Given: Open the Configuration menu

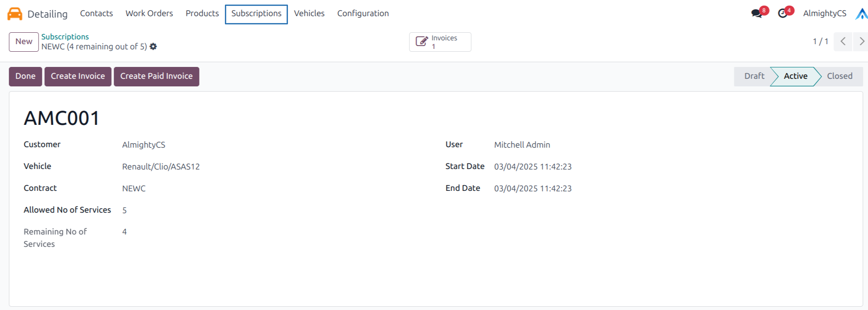Looking at the screenshot, I should click(363, 13).
